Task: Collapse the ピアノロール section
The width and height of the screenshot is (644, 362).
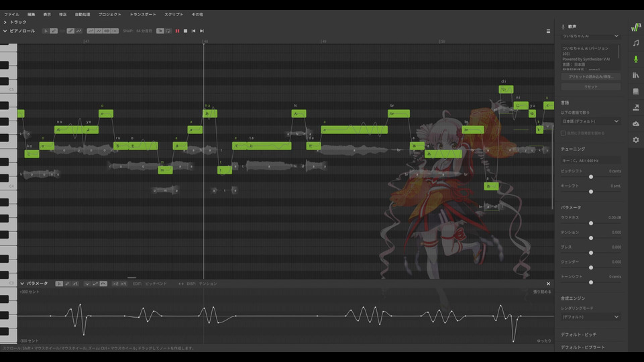Action: click(x=5, y=31)
